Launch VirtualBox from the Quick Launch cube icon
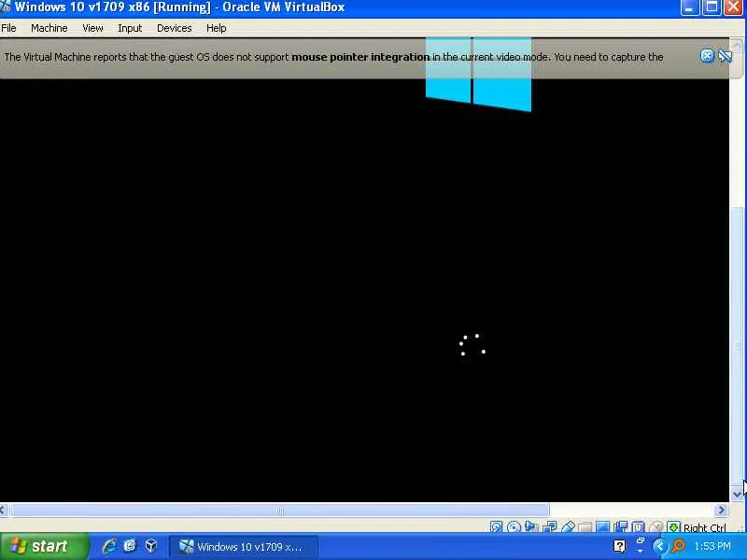Viewport: 747px width, 560px height. coord(151,546)
